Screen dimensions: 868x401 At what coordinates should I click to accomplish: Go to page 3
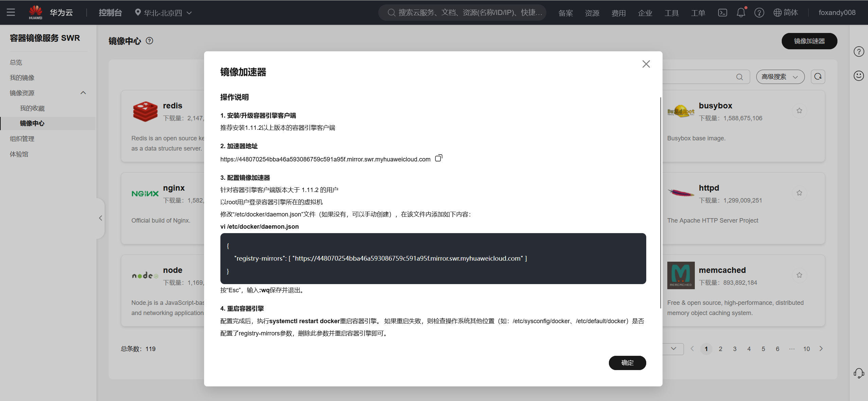click(735, 349)
